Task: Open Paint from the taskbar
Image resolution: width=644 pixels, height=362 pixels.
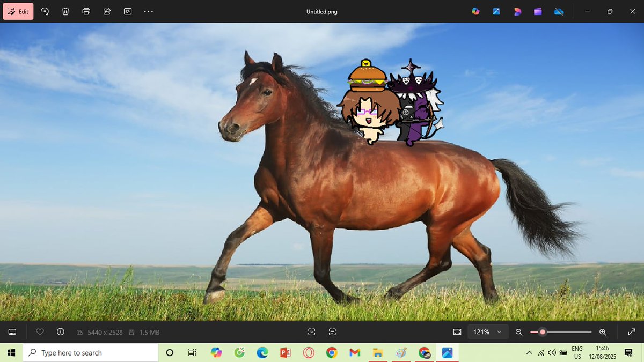Action: pos(401,353)
